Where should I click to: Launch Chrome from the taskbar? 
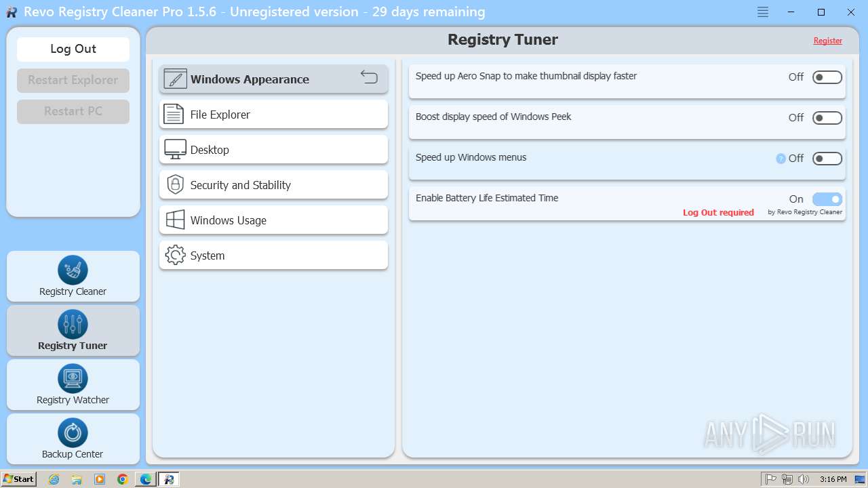point(123,479)
